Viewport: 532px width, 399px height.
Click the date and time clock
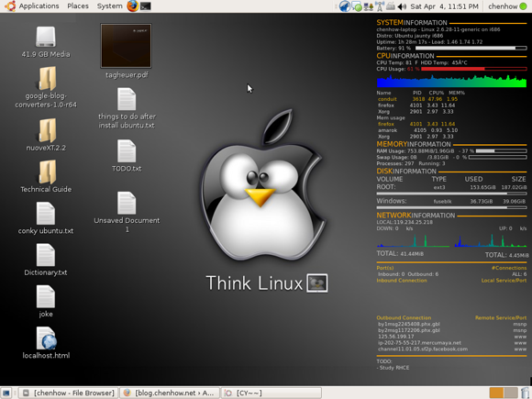coord(444,6)
